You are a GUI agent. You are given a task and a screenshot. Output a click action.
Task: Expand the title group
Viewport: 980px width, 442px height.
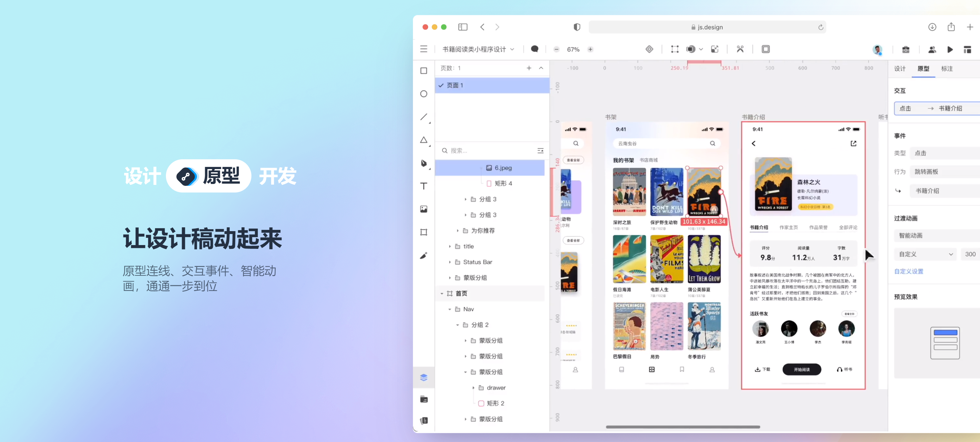coord(449,246)
